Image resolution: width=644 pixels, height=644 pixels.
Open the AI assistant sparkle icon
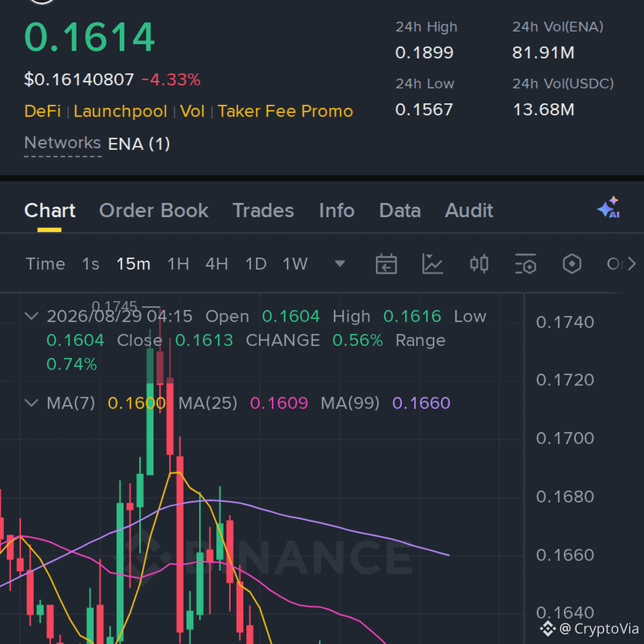609,208
